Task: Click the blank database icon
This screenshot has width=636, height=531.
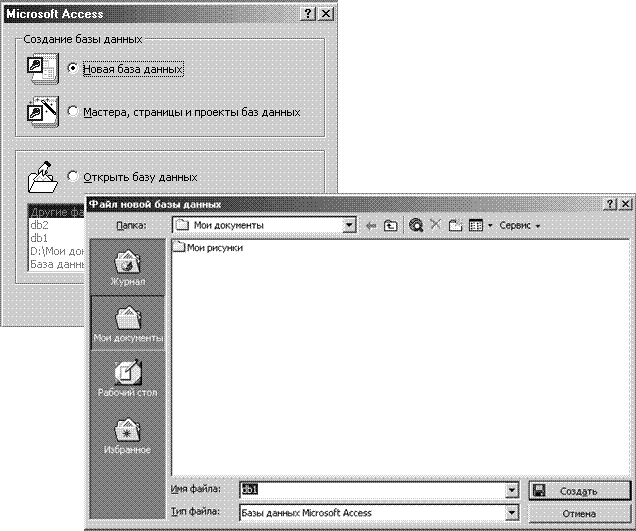Action: (x=43, y=68)
